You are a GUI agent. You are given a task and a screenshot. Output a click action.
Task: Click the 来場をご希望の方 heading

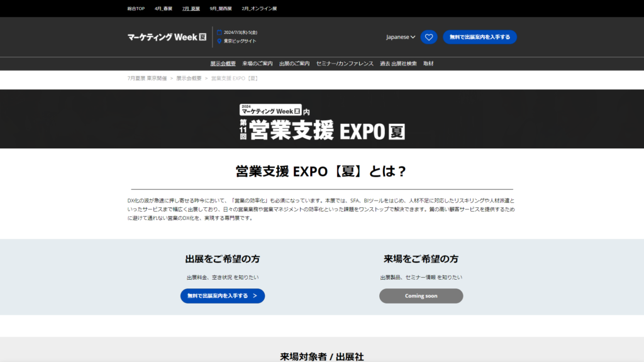tap(421, 259)
